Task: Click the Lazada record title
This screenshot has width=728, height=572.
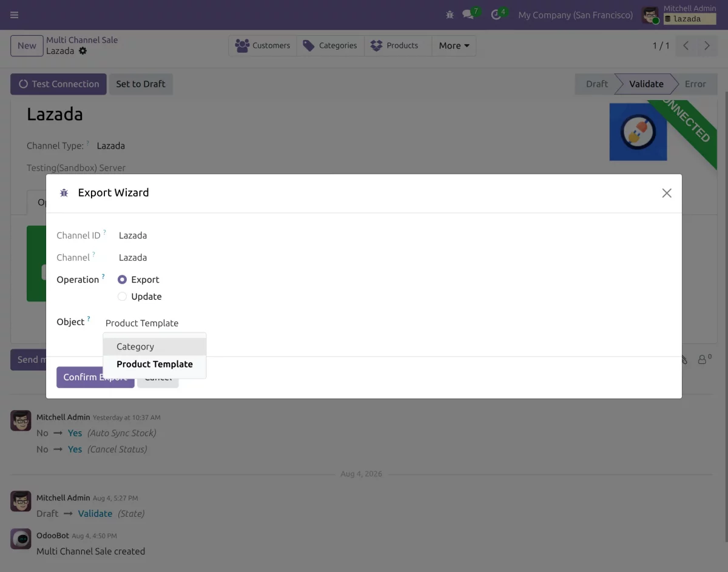Action: 55,114
